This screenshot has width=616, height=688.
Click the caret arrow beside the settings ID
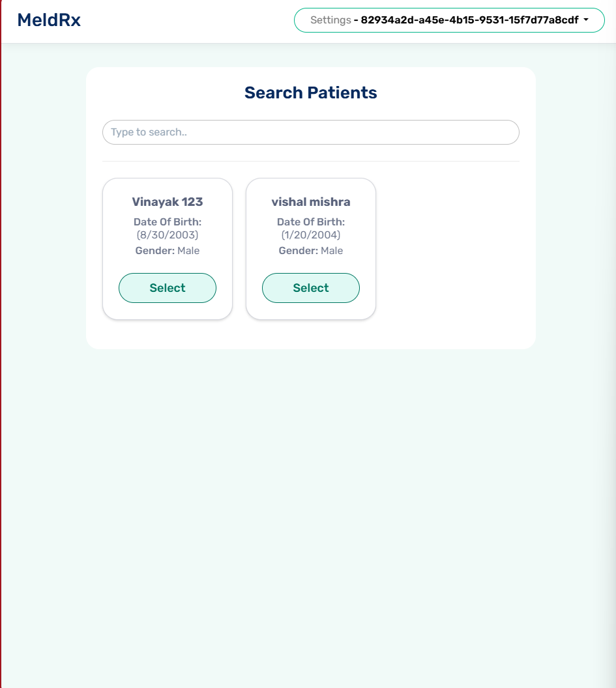pyautogui.click(x=586, y=20)
